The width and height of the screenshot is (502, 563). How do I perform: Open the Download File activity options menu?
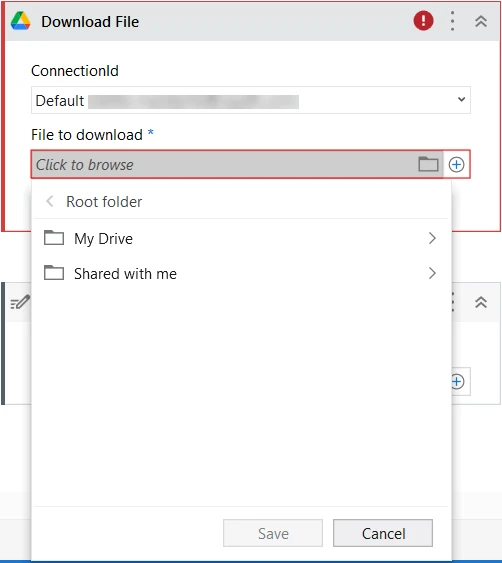pos(452,21)
